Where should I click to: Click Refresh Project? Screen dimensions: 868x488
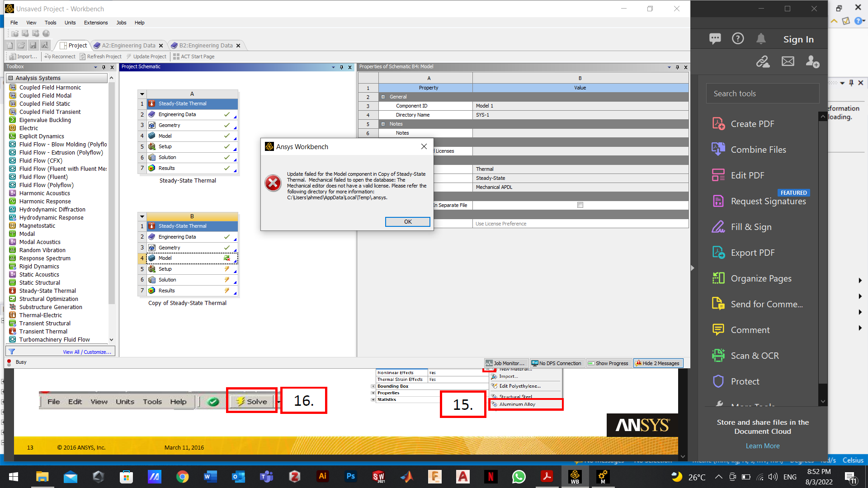pos(100,56)
